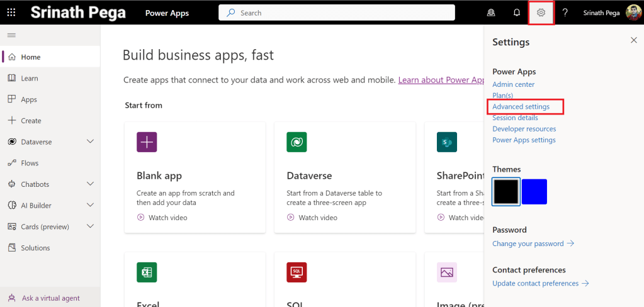Expand the AI Builder navigation section
644x307 pixels.
coord(90,205)
